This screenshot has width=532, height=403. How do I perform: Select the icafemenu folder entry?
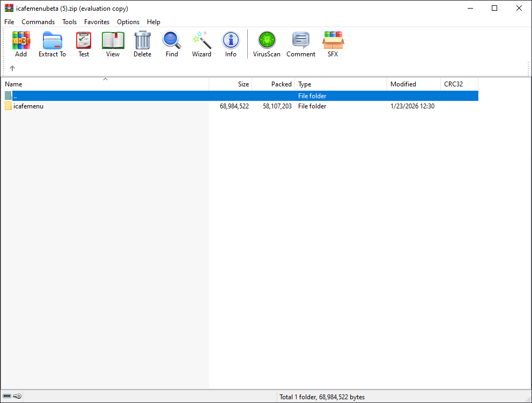[x=28, y=106]
